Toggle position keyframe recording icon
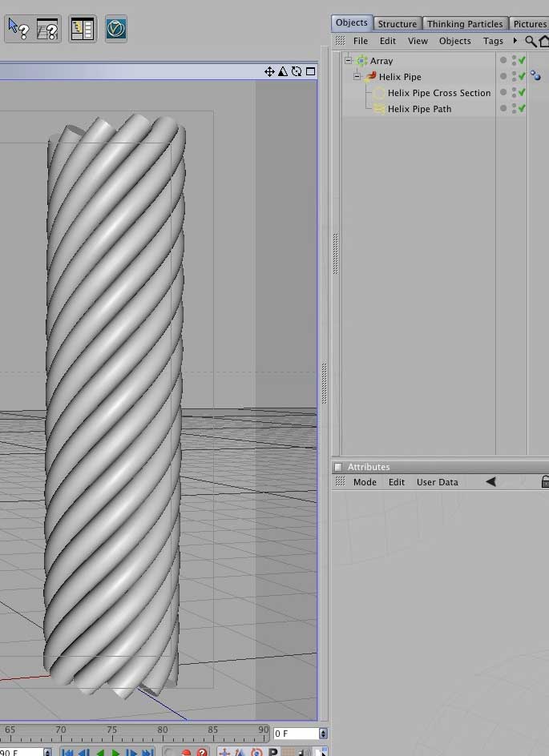549x756 pixels. [x=224, y=752]
